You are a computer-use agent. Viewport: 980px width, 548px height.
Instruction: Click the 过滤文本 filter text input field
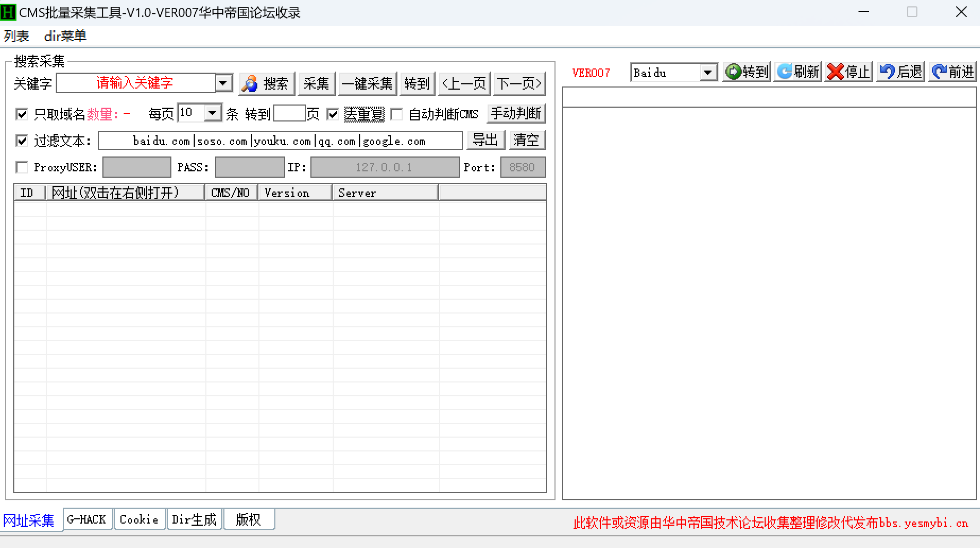coord(280,141)
